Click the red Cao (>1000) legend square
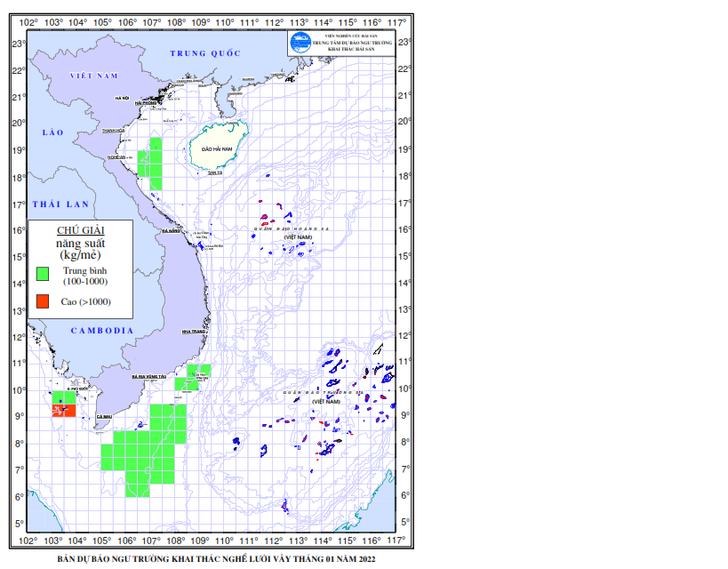This screenshot has width=728, height=569. tap(42, 301)
